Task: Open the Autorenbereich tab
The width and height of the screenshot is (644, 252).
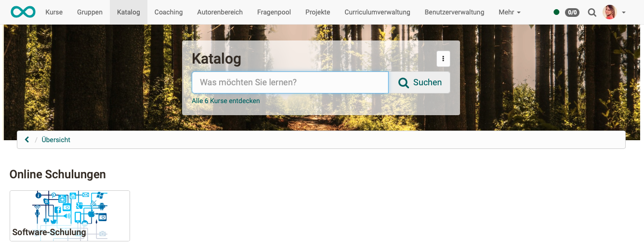Action: click(220, 12)
